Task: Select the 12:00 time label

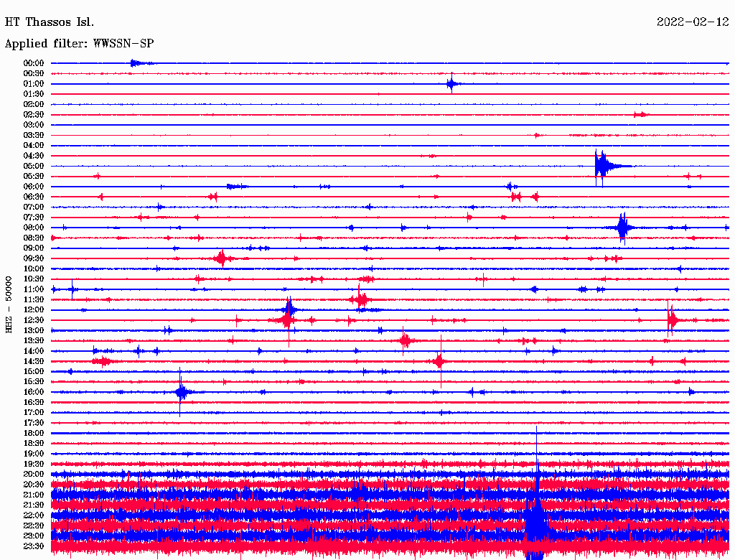Action: (x=33, y=310)
